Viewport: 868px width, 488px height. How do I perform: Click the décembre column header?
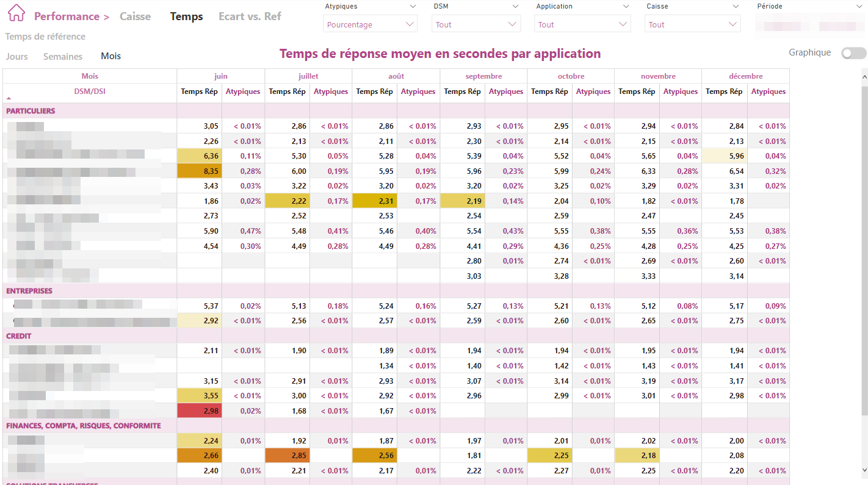point(745,76)
